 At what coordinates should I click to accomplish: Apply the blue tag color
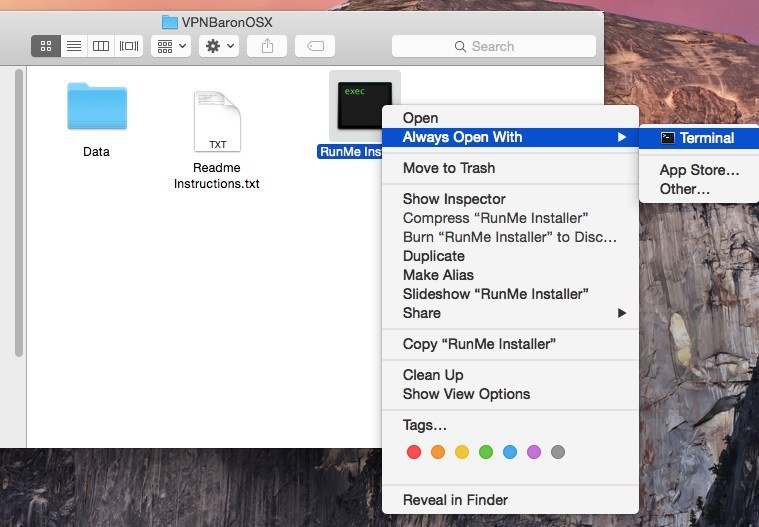click(x=510, y=452)
